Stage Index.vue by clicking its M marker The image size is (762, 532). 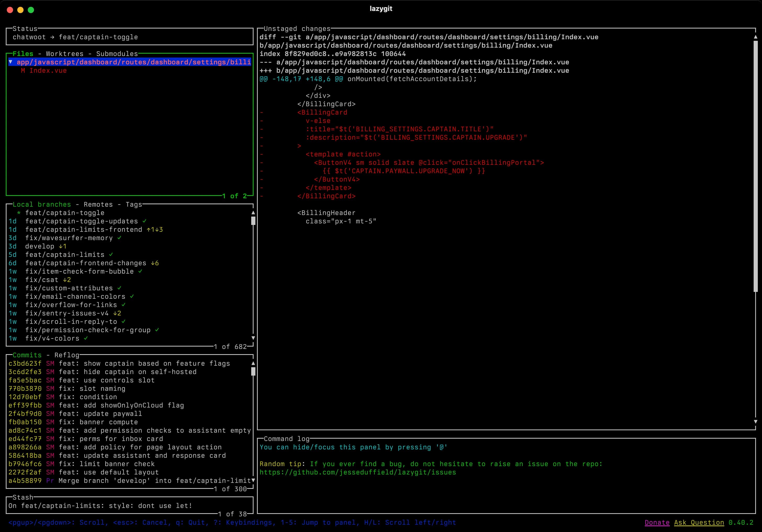tap(23, 71)
